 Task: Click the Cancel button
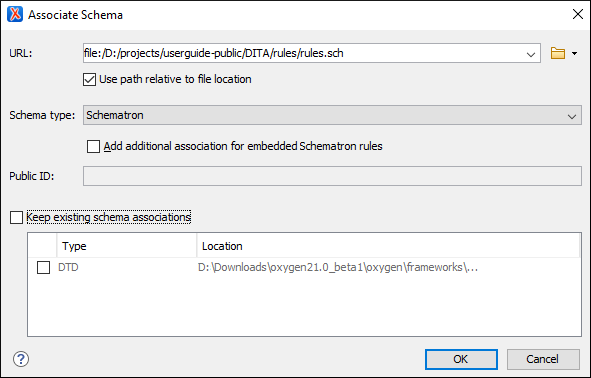[543, 359]
